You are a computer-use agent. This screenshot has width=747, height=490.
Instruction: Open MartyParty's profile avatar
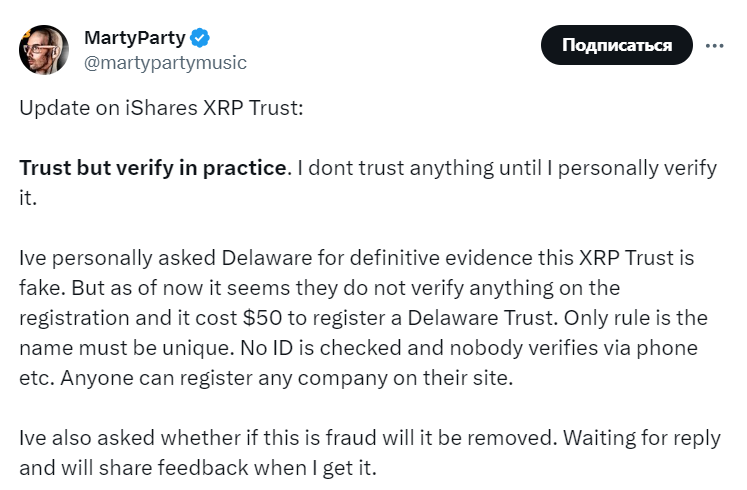pos(44,50)
